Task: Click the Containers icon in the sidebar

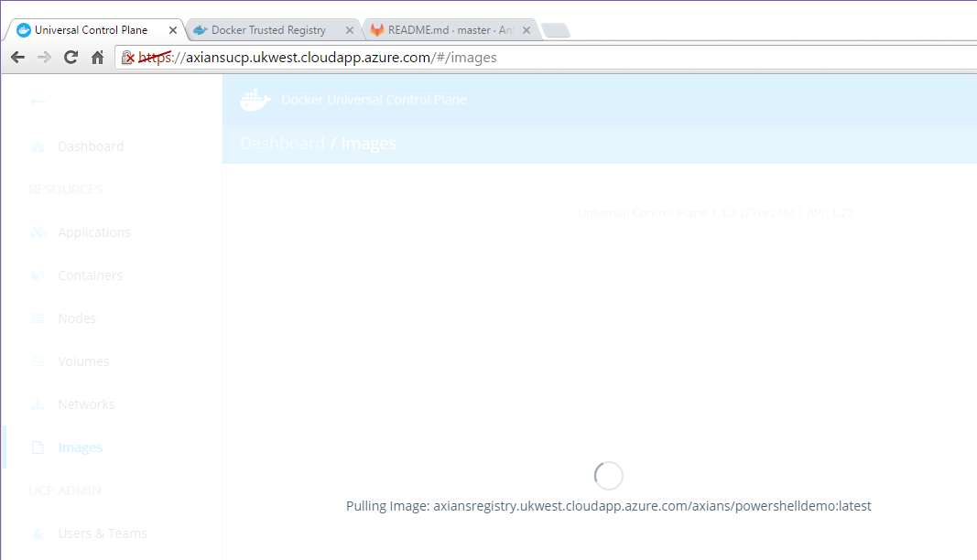Action: [x=38, y=275]
